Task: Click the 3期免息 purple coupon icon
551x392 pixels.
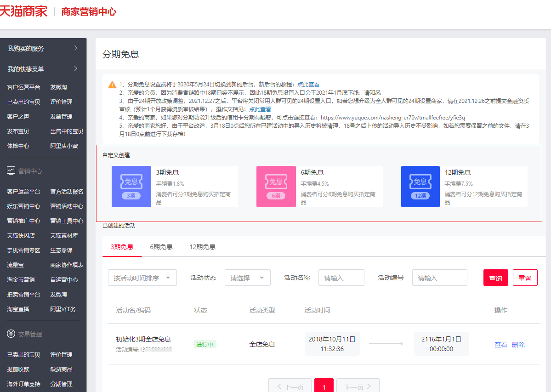Action: point(131,187)
